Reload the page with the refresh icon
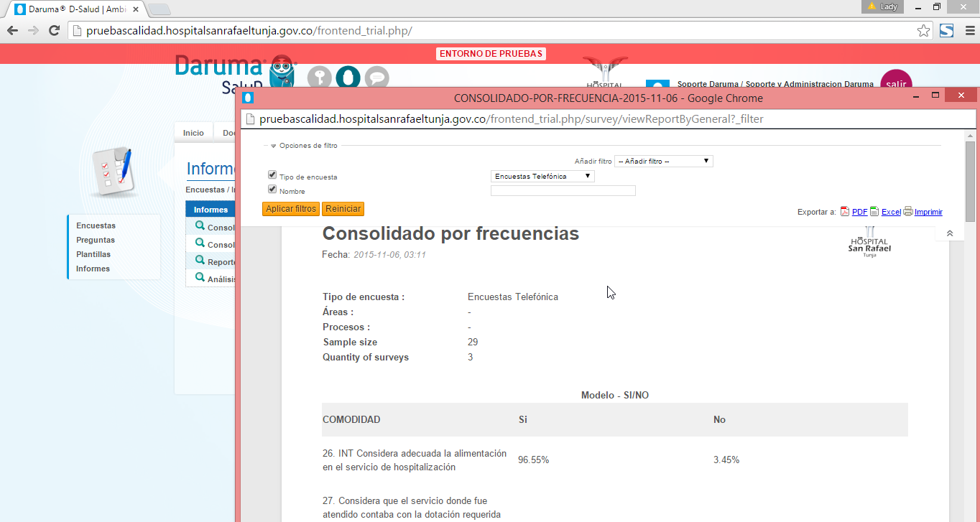980x522 pixels. point(54,31)
